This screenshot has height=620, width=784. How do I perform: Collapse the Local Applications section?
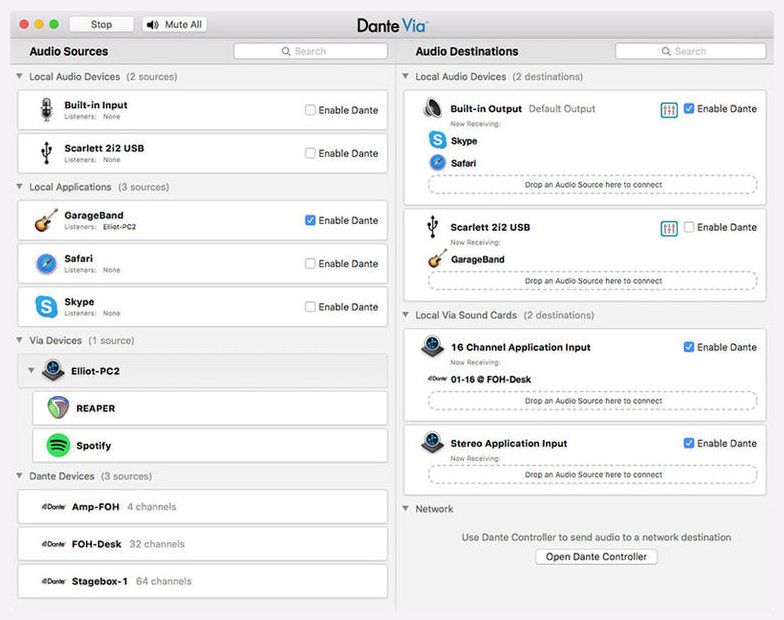(x=19, y=186)
